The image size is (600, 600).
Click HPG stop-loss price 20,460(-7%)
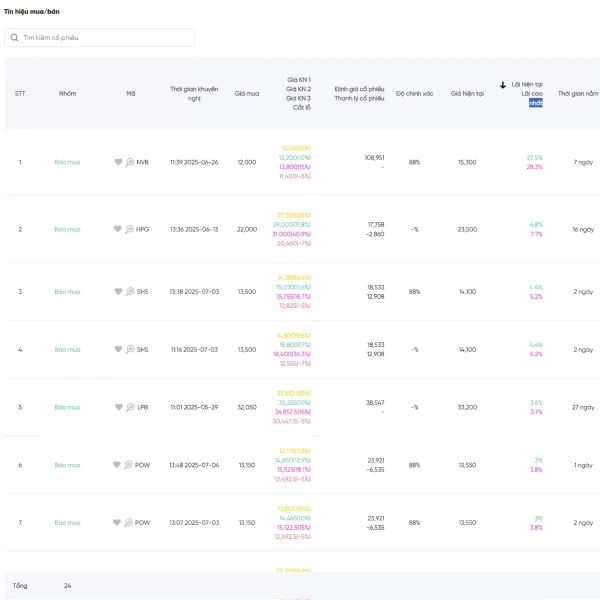point(294,243)
